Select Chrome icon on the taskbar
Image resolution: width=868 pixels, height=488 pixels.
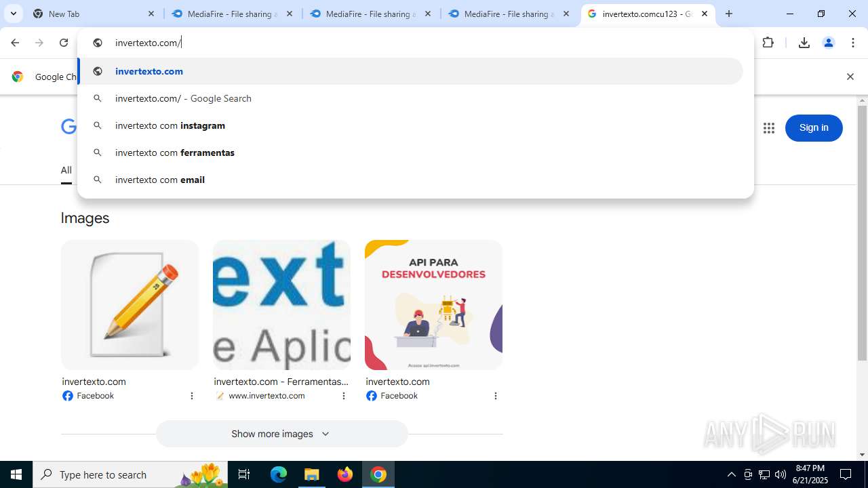click(x=378, y=474)
